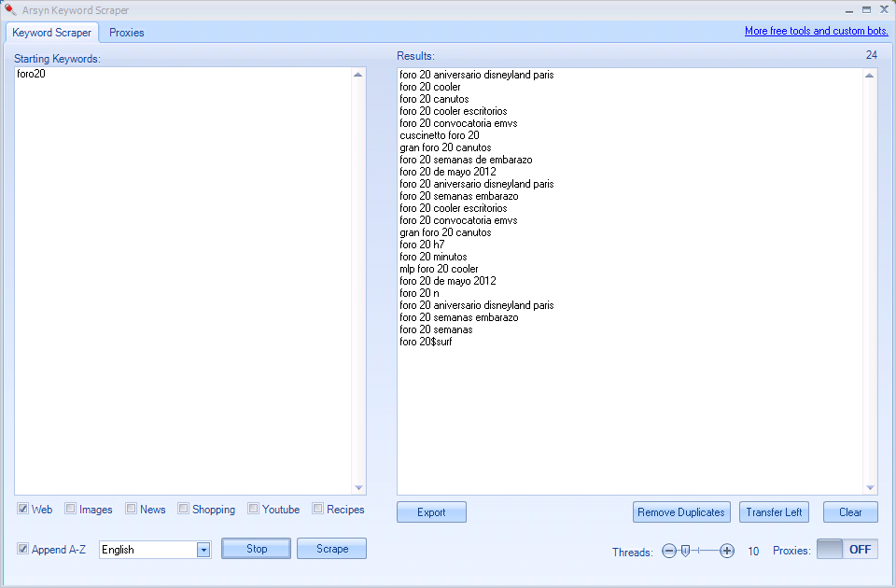Uncheck the Append A-Z option
Screen dimensions: 896x588
point(21,549)
